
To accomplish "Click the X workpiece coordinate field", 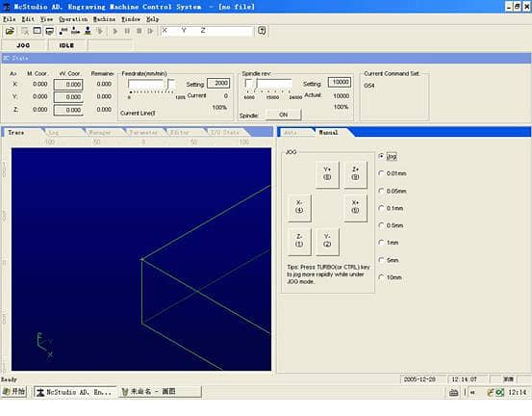I will [x=68, y=85].
